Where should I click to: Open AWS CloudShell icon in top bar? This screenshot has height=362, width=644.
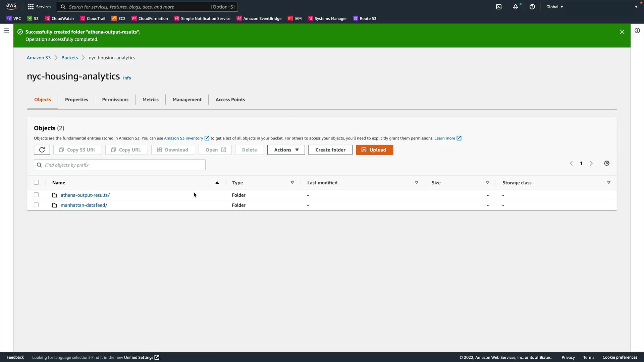pos(499,7)
